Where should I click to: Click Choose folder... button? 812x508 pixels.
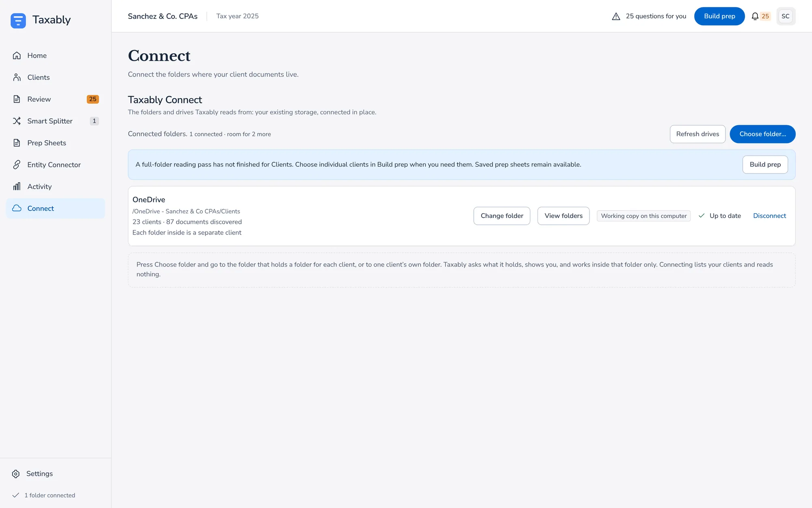762,134
